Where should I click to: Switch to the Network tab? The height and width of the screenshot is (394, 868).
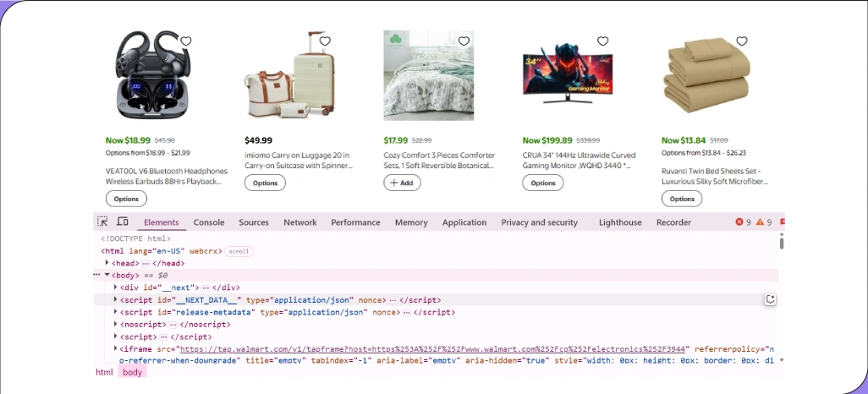tap(300, 222)
